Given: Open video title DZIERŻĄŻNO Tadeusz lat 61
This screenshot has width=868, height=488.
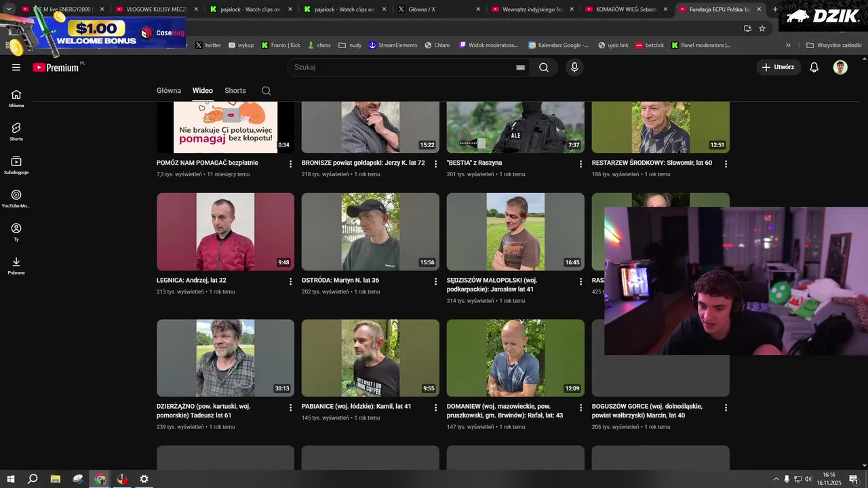Looking at the screenshot, I should [203, 411].
